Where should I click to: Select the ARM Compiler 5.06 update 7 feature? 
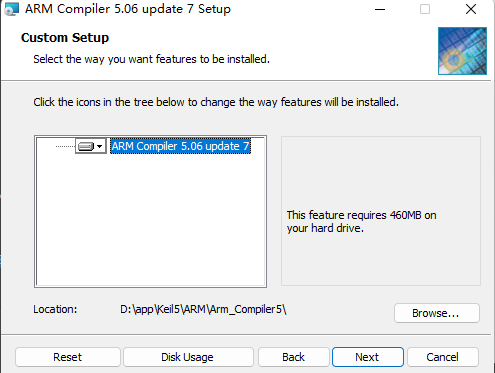tap(180, 146)
